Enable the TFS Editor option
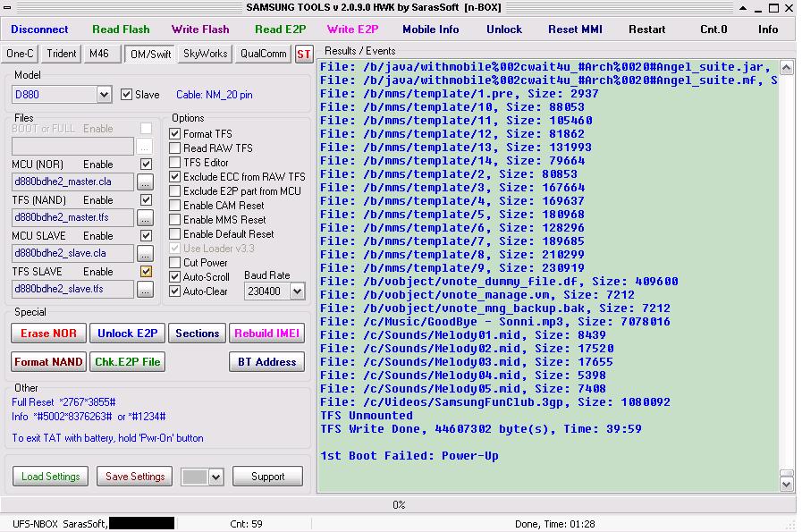The image size is (802, 532). (175, 163)
